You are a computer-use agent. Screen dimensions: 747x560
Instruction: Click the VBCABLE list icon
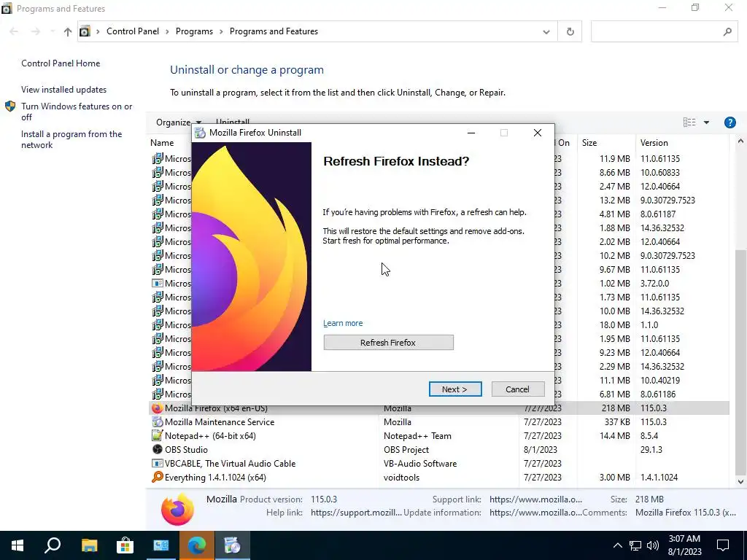(158, 463)
